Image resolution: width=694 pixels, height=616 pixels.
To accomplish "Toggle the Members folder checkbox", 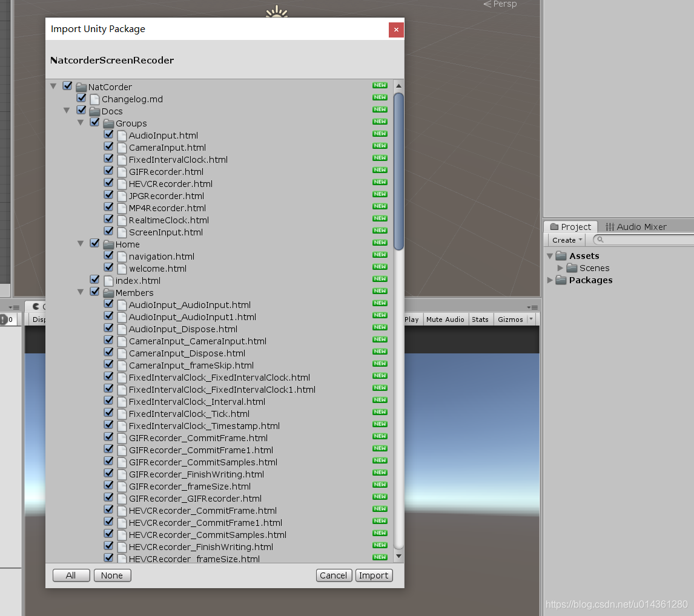I will point(94,292).
